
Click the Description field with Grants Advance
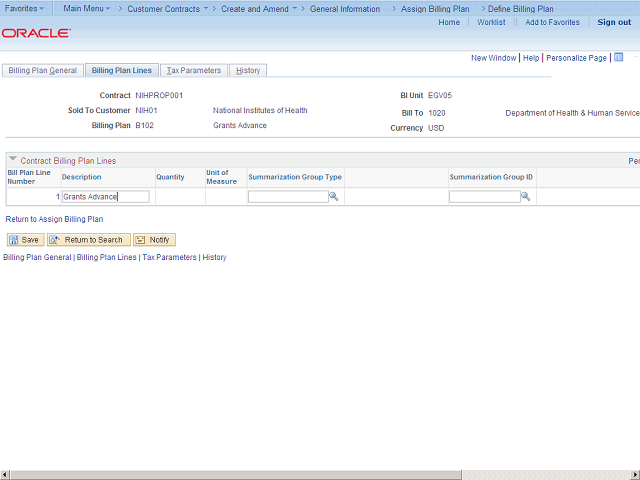click(106, 197)
